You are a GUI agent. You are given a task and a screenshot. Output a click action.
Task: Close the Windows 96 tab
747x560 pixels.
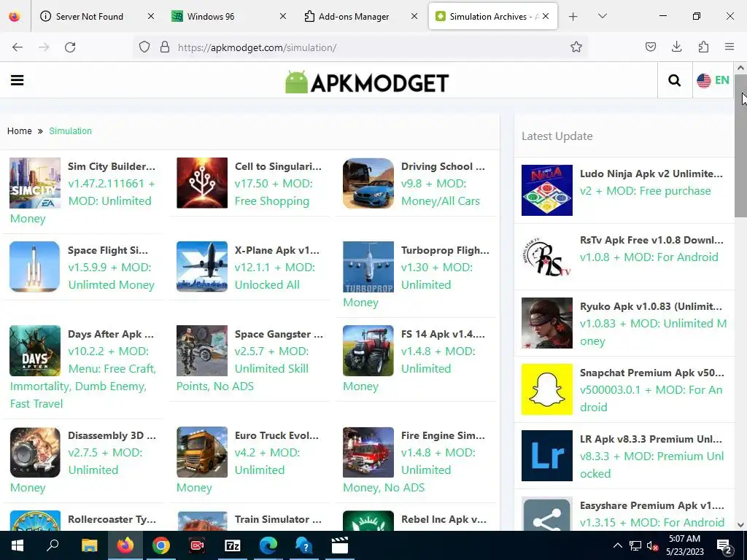tap(282, 16)
